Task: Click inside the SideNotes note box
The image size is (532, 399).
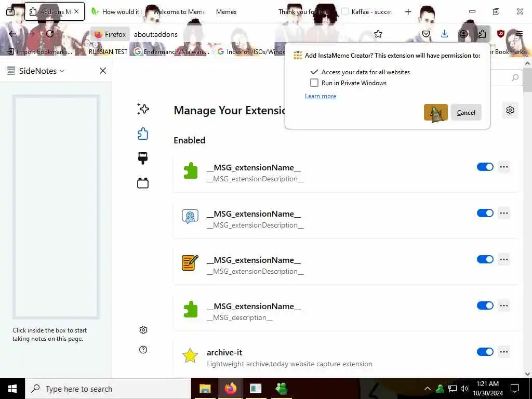Action: [56, 207]
